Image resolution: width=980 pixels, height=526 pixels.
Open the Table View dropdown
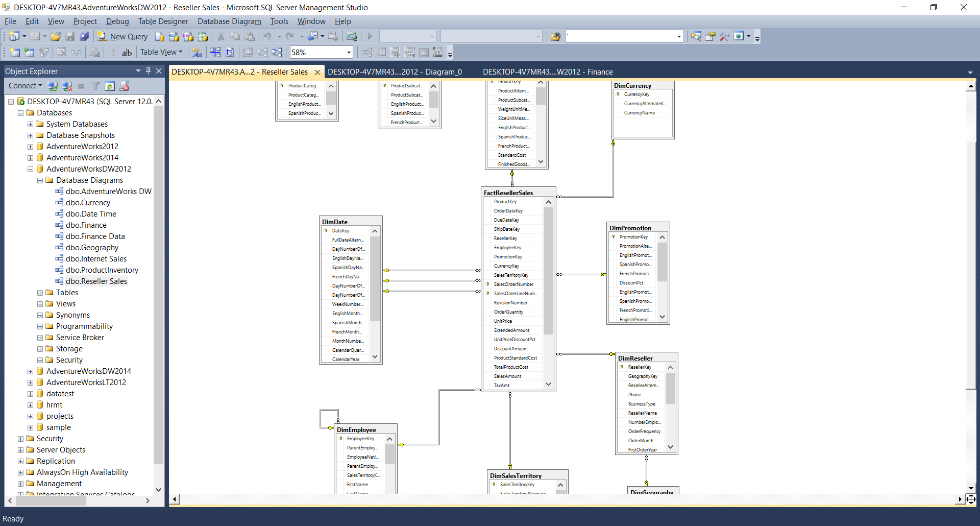tap(161, 52)
